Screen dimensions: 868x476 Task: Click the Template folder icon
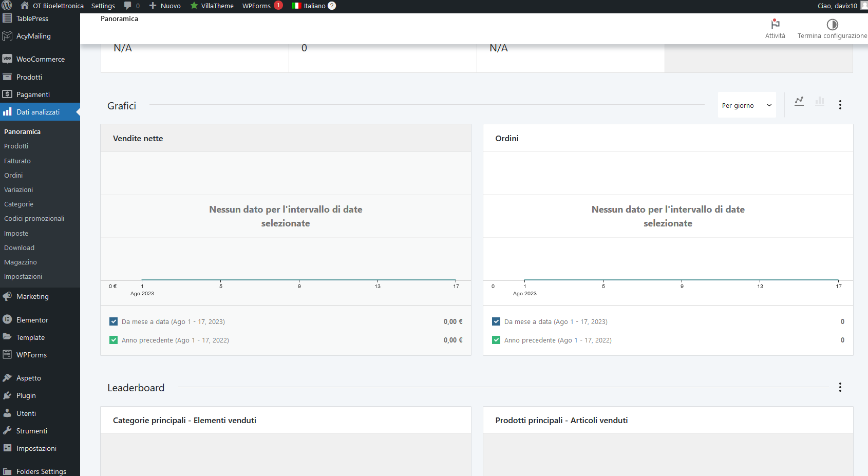click(7, 337)
